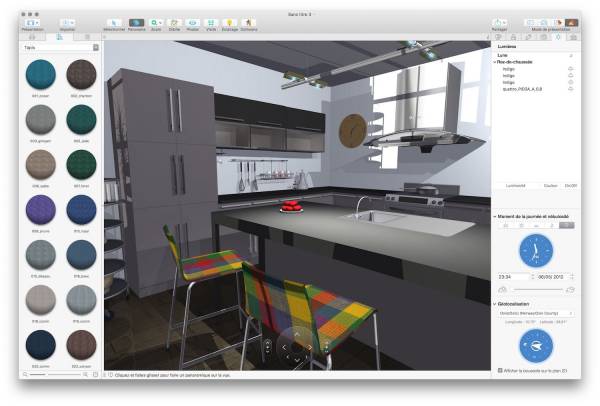Collapse the Géolocalisation section
The height and width of the screenshot is (406, 600).
point(494,302)
